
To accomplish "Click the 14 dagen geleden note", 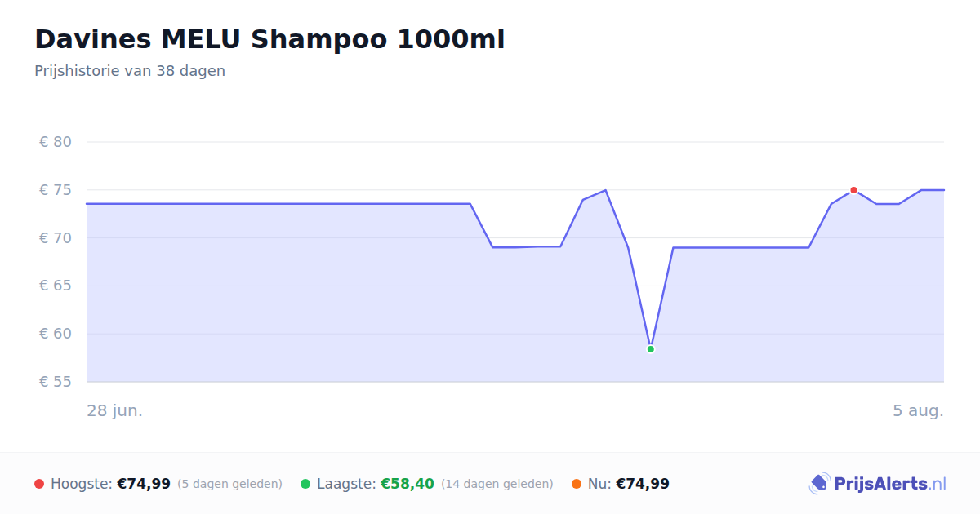I will click(x=497, y=484).
